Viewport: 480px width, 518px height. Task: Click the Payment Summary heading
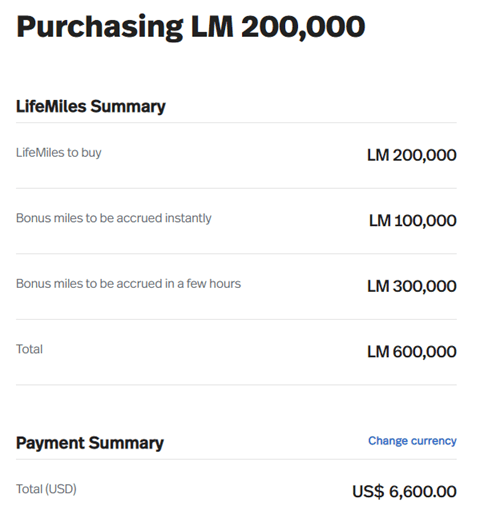click(90, 443)
